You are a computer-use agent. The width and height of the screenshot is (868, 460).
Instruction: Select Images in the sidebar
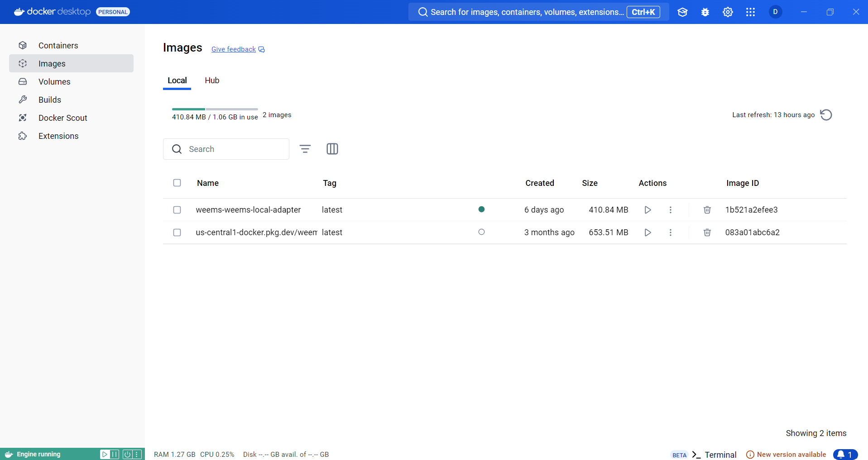[71, 63]
